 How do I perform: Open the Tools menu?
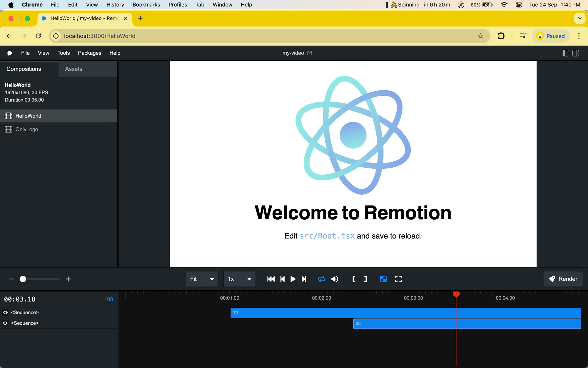64,53
